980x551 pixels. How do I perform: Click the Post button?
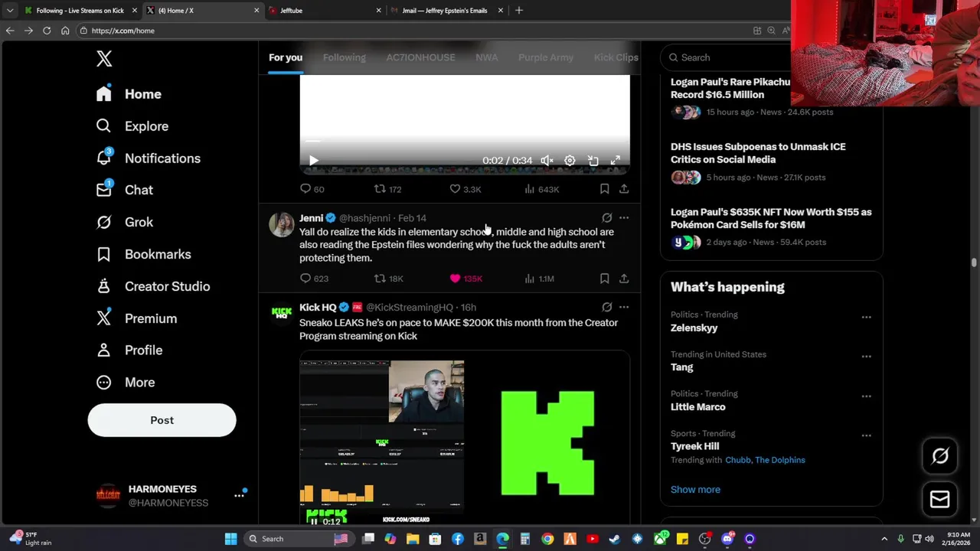[162, 420]
